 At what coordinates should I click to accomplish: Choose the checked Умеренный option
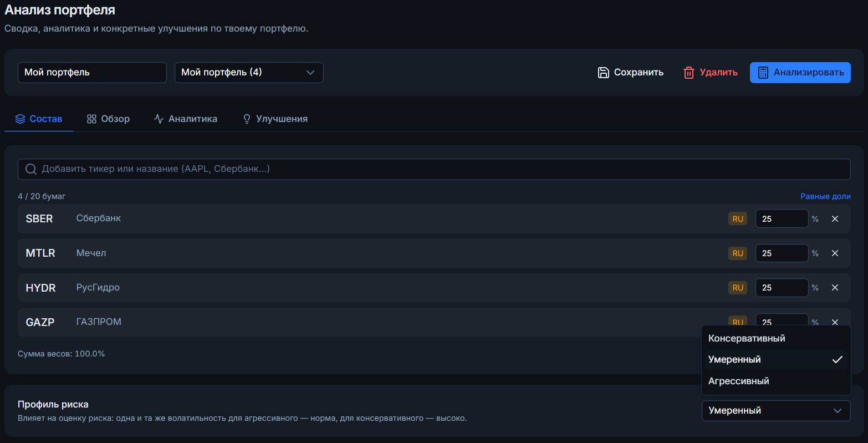click(x=776, y=360)
